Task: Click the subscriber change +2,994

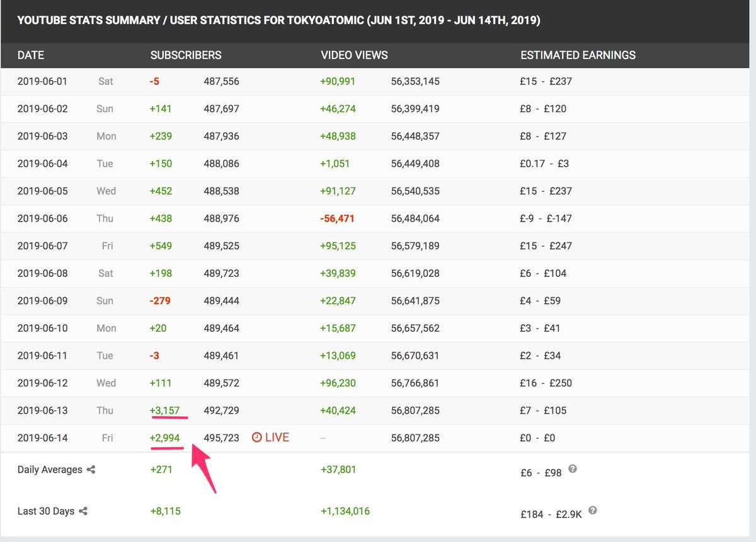Action: (x=165, y=438)
